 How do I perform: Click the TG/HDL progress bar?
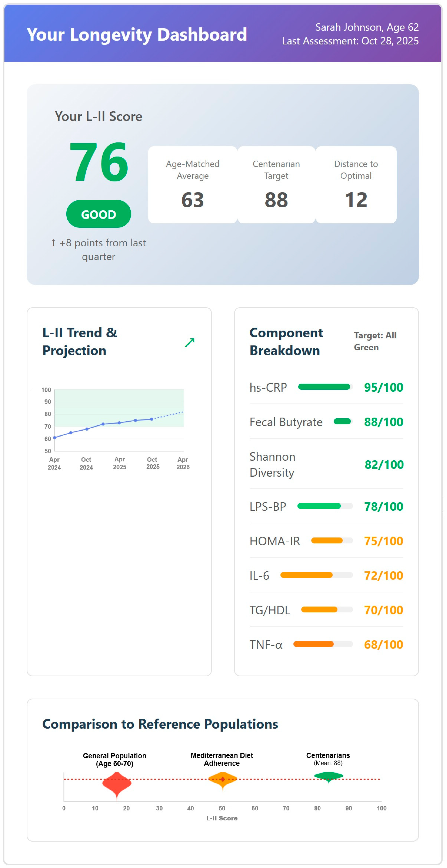click(327, 610)
